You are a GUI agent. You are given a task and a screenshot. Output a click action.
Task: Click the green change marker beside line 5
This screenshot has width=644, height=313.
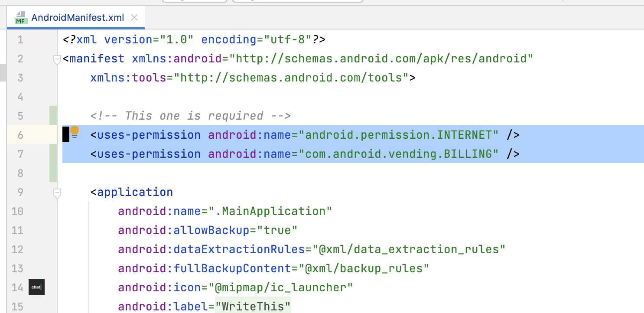[53, 116]
